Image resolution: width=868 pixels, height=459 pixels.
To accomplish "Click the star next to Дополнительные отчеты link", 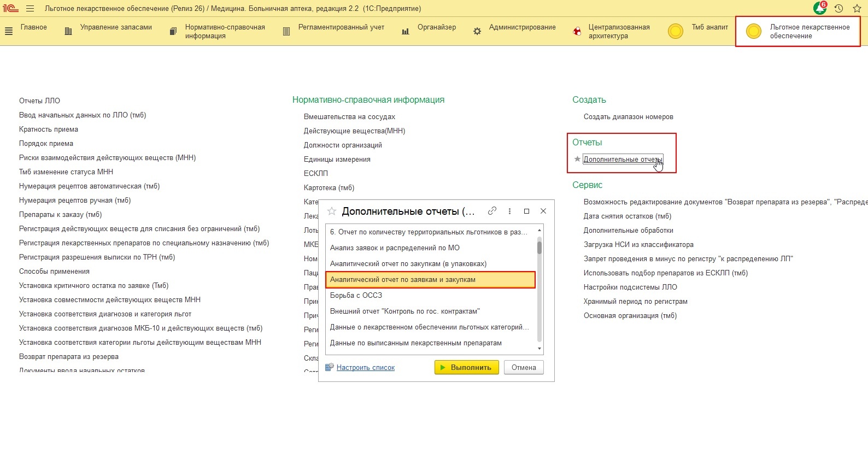I will tap(577, 159).
